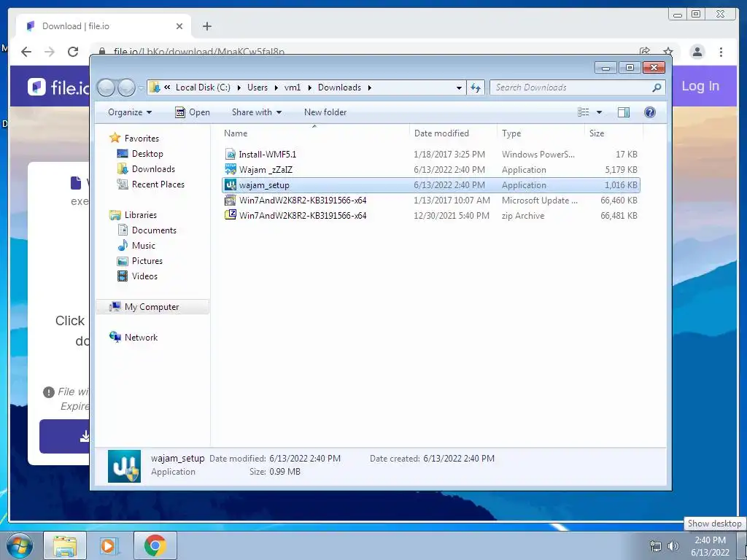Click the Explorer back navigation button
Image resolution: width=747 pixels, height=560 pixels.
click(x=107, y=87)
